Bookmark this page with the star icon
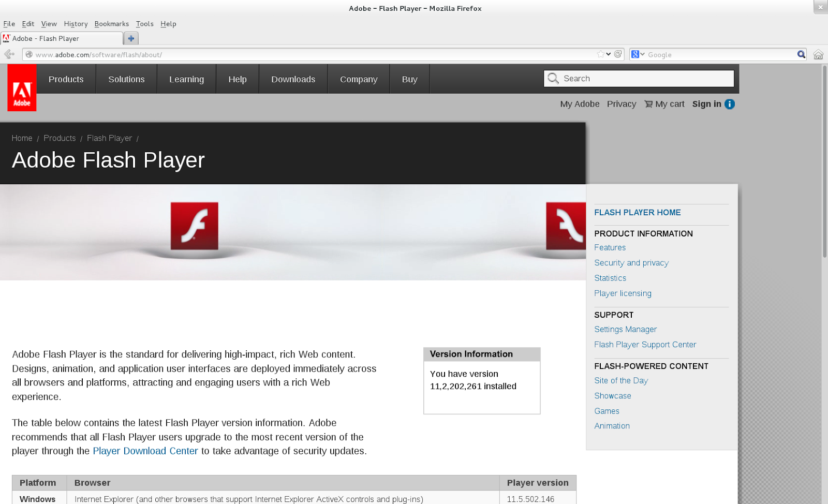 (x=600, y=54)
